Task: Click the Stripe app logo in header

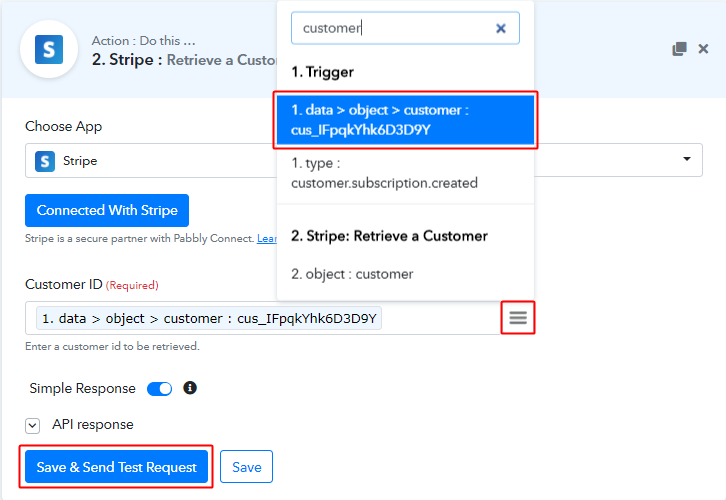Action: (49, 50)
